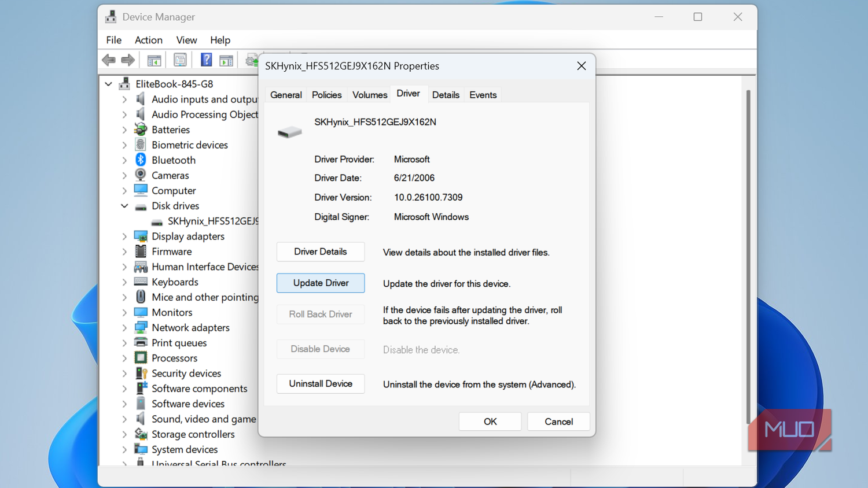Click the Keyboards category icon

click(x=140, y=282)
